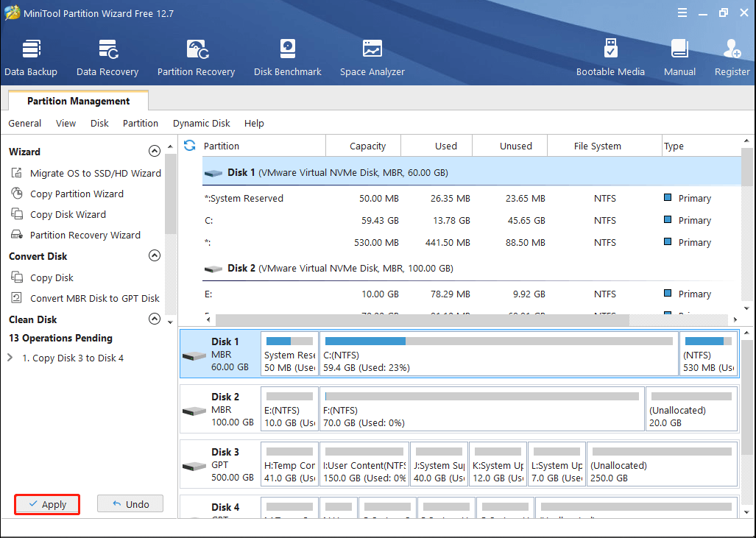Open the Help menu
This screenshot has height=538, width=756.
pos(254,124)
